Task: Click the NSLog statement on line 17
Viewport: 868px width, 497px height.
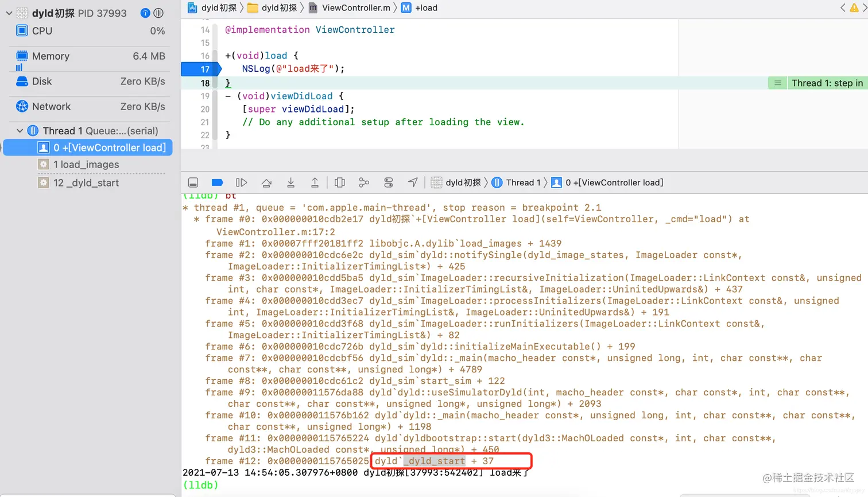Action: (293, 69)
